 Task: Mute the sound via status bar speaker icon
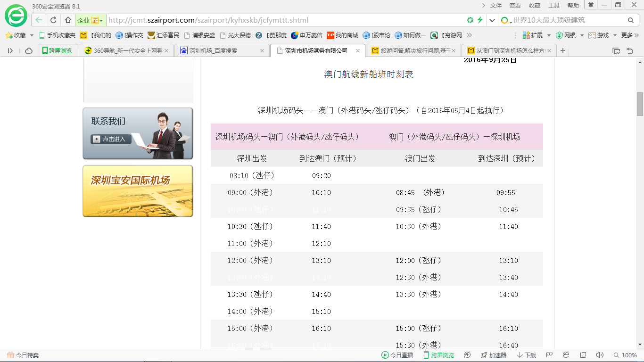pos(599,355)
